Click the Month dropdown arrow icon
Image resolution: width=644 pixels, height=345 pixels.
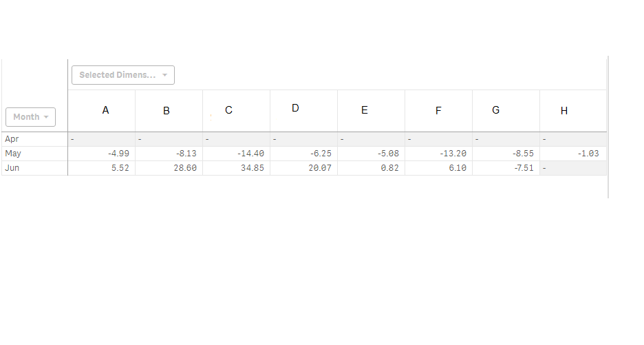click(46, 117)
